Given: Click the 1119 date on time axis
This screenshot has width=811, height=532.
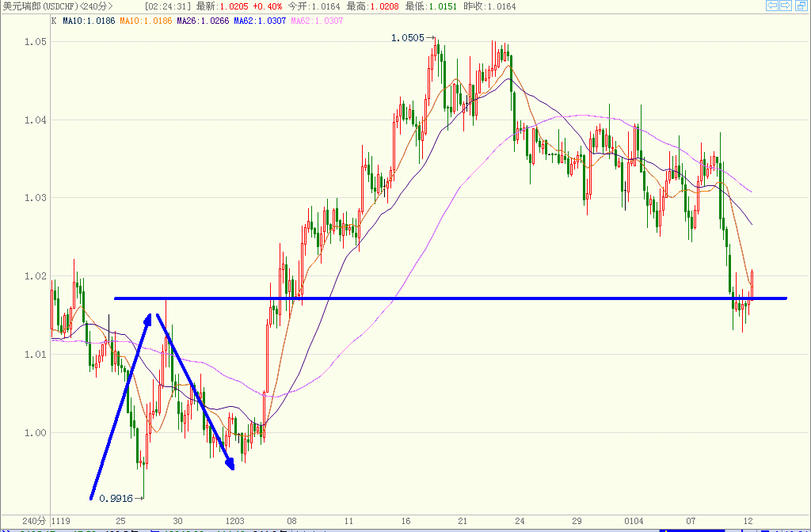Looking at the screenshot, I should tap(61, 521).
